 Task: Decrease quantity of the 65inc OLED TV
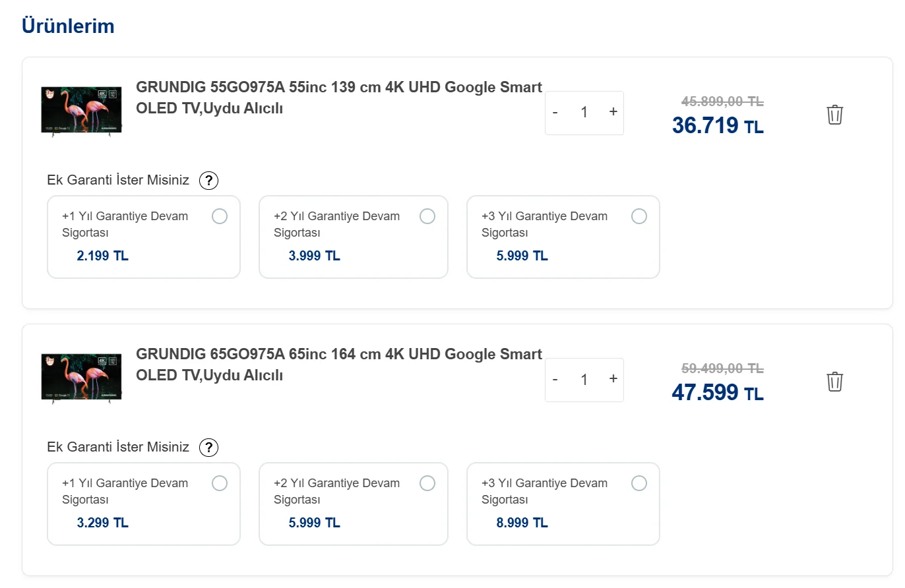(555, 379)
